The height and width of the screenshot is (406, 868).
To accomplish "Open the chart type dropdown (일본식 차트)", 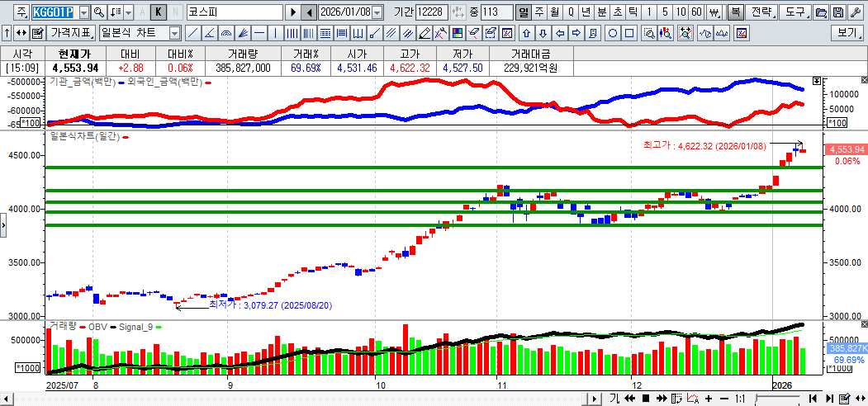I will pos(174,33).
